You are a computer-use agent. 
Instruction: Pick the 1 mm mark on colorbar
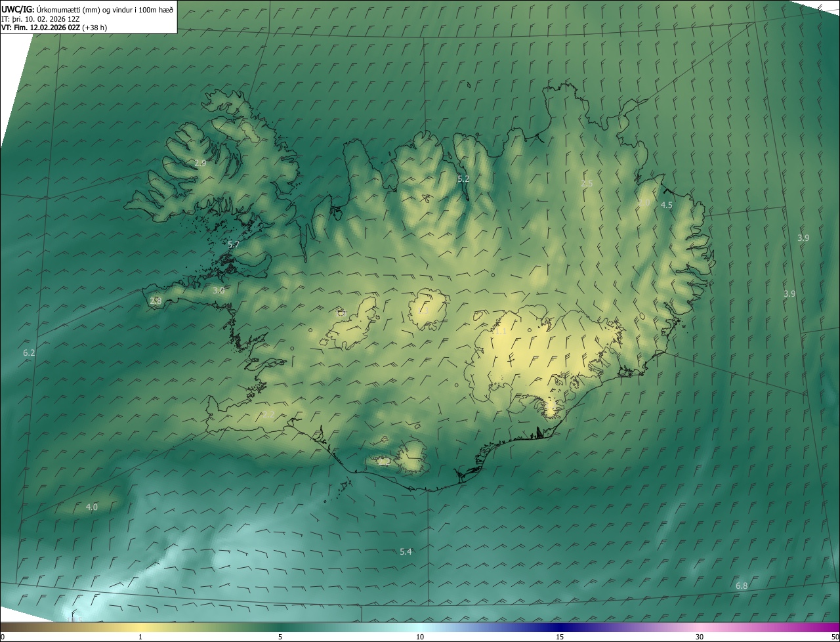click(140, 637)
